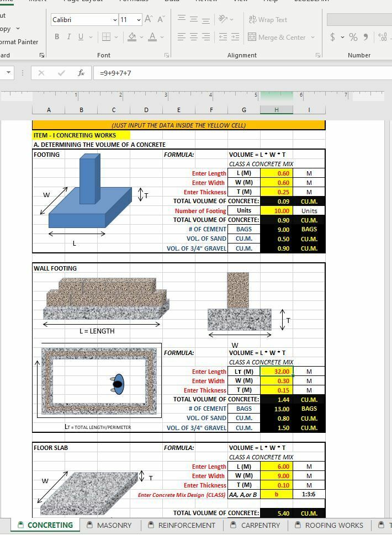The image size is (392, 535).
Task: Confirm formula entry checkmark icon
Action: (61, 73)
